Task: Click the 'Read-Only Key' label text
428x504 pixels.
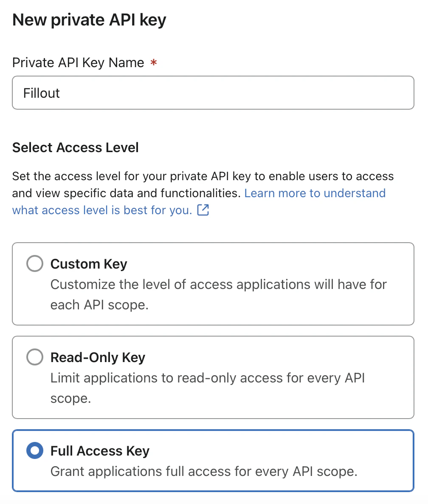Action: [97, 357]
